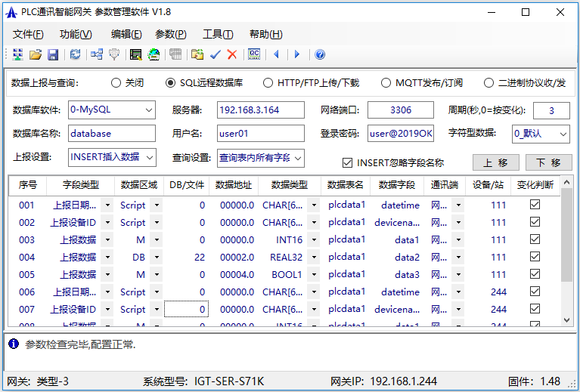Click the serial port connector icon
The image size is (580, 392).
(114, 54)
